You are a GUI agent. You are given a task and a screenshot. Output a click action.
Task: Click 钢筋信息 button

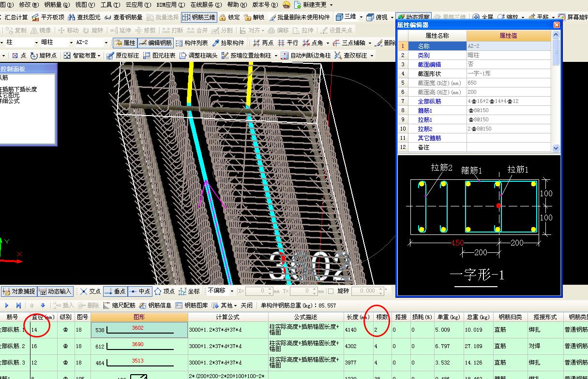coord(155,306)
